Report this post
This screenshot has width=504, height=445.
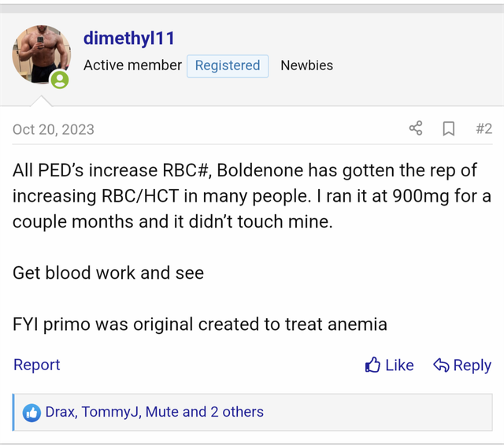(37, 365)
